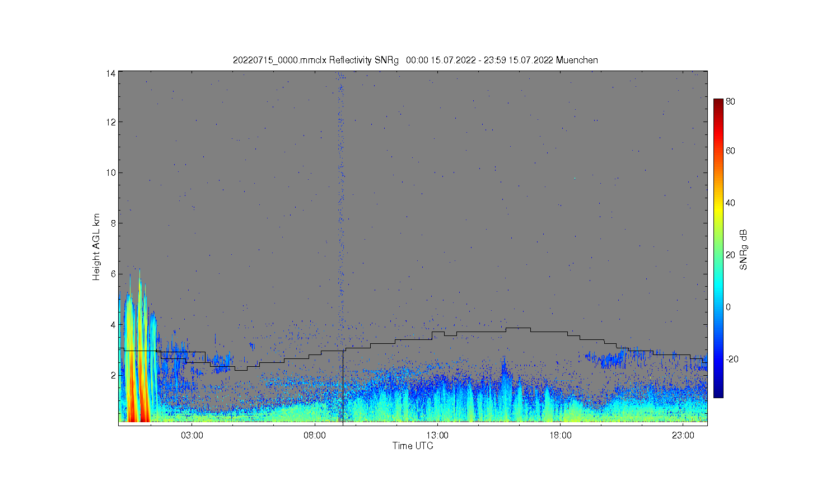Click the height tick label 6
This screenshot has width=840, height=504.
pyautogui.click(x=113, y=274)
